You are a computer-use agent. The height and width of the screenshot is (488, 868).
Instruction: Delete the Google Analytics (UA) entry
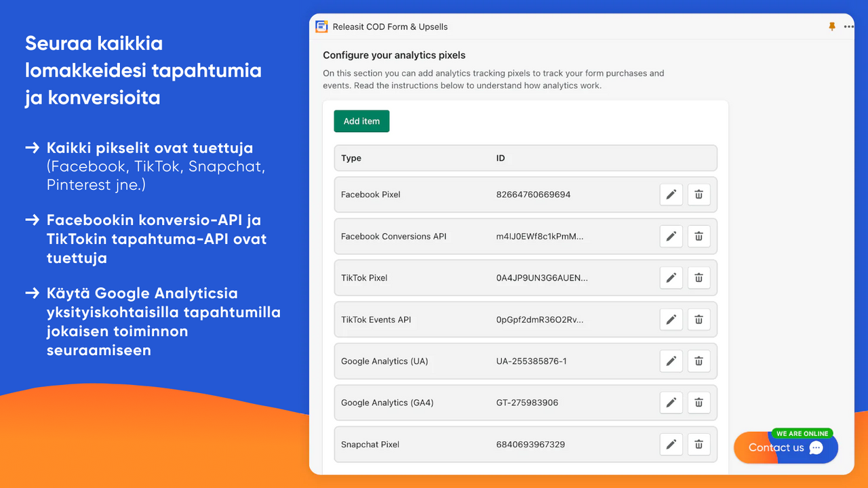(698, 361)
